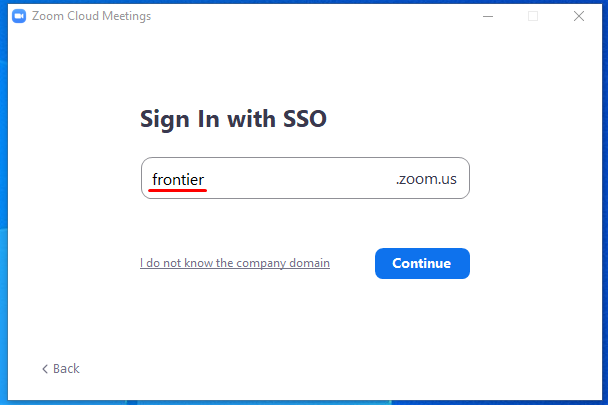Close the Zoom Cloud Meetings window
Image resolution: width=608 pixels, height=405 pixels.
(x=579, y=16)
